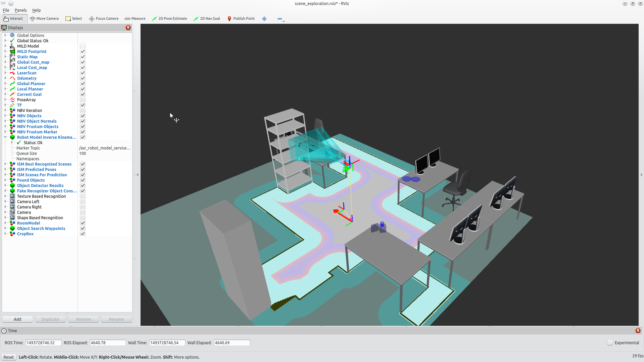
Task: Open the Panels menu
Action: tap(21, 10)
